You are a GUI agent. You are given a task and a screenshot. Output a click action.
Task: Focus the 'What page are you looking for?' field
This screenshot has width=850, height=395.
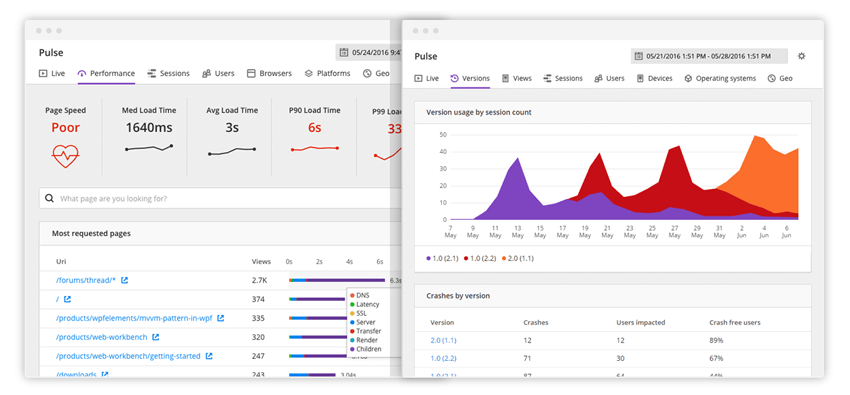tap(220, 198)
